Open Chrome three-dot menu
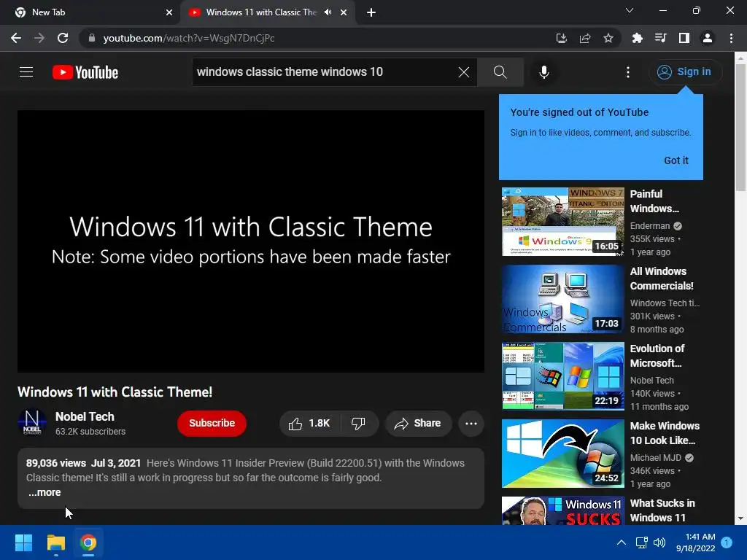The width and height of the screenshot is (747, 560). pyautogui.click(x=731, y=38)
